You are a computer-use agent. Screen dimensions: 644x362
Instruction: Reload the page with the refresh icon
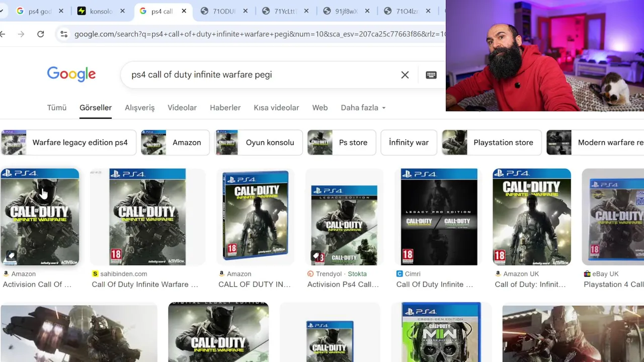(41, 34)
